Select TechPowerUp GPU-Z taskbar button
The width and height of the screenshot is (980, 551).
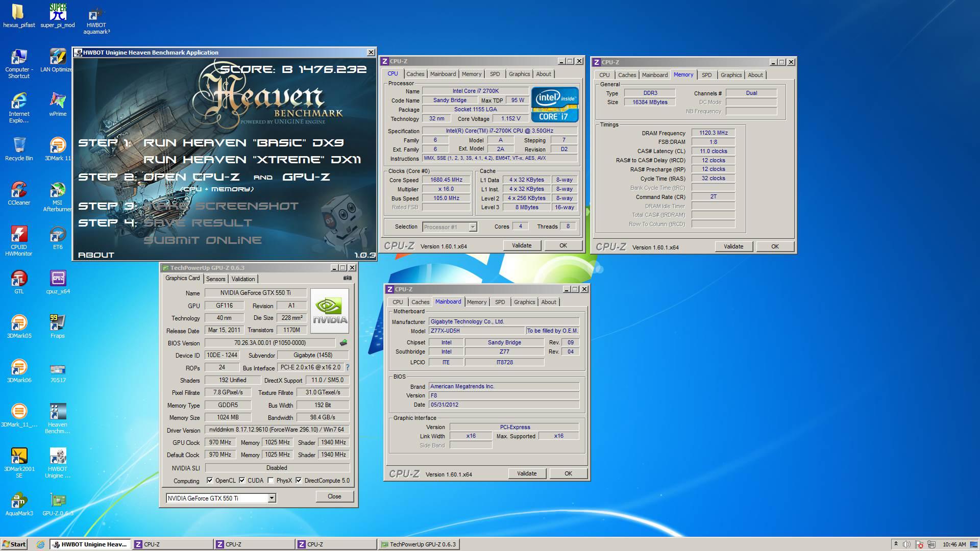(x=418, y=544)
